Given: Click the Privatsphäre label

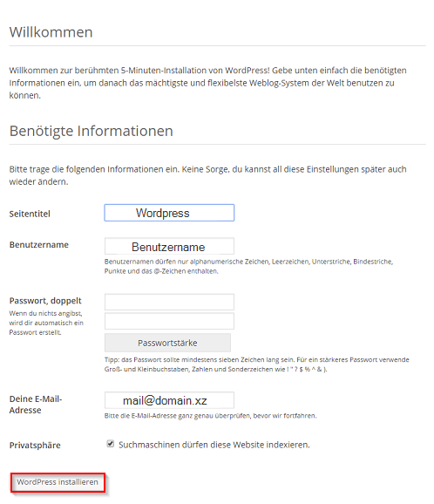Looking at the screenshot, I should 35,446.
